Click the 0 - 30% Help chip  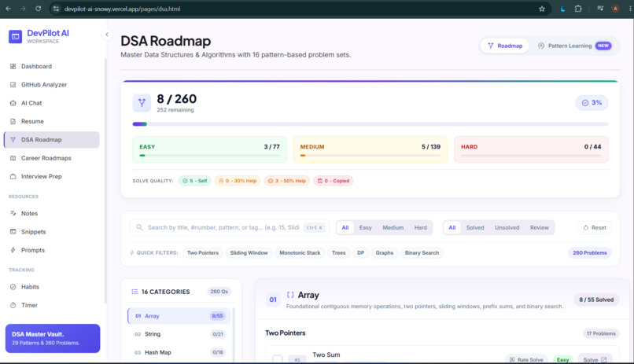tap(238, 181)
